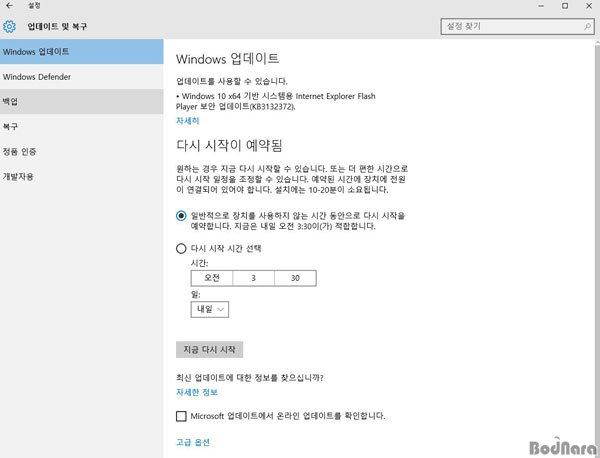Click 업데이트 및 복구 header title
This screenshot has width=600, height=458.
[57, 26]
